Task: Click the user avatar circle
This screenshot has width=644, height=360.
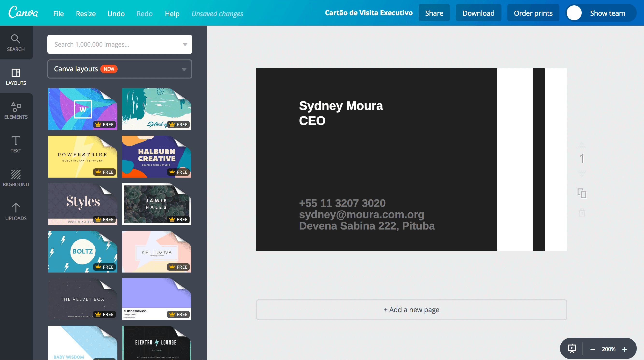Action: pyautogui.click(x=574, y=13)
